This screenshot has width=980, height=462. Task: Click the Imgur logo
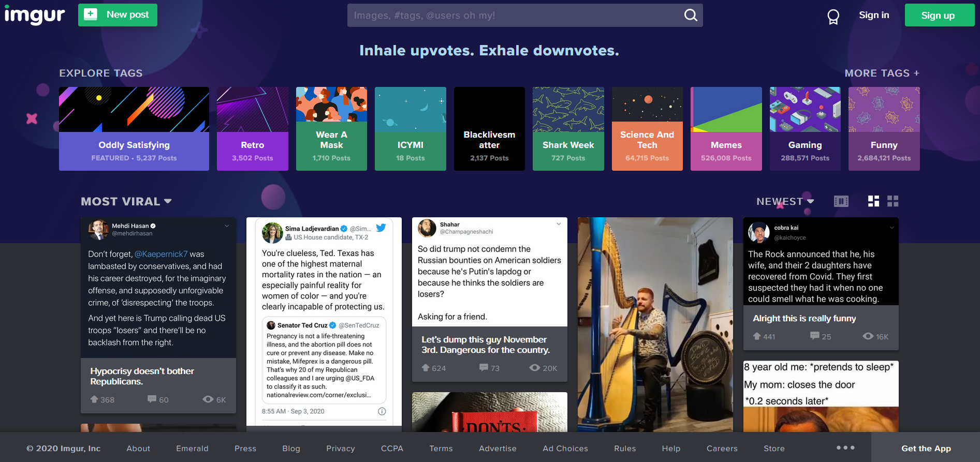pyautogui.click(x=35, y=16)
